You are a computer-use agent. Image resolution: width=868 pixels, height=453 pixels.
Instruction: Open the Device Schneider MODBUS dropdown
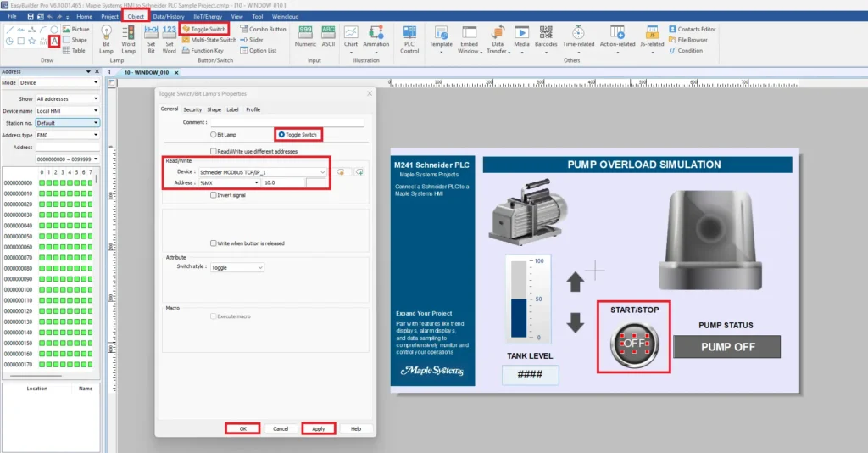[263, 172]
